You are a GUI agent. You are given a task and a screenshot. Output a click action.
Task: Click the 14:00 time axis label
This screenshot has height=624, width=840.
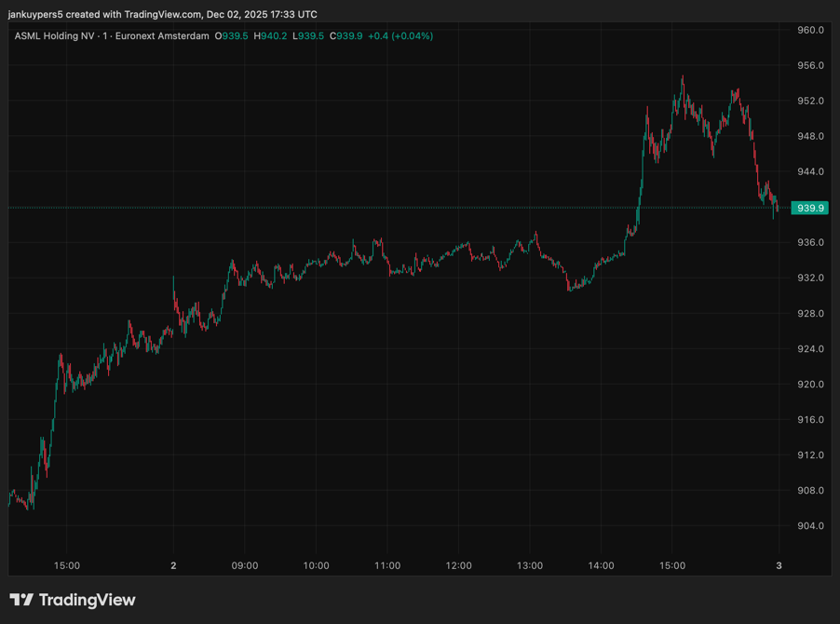pyautogui.click(x=601, y=565)
